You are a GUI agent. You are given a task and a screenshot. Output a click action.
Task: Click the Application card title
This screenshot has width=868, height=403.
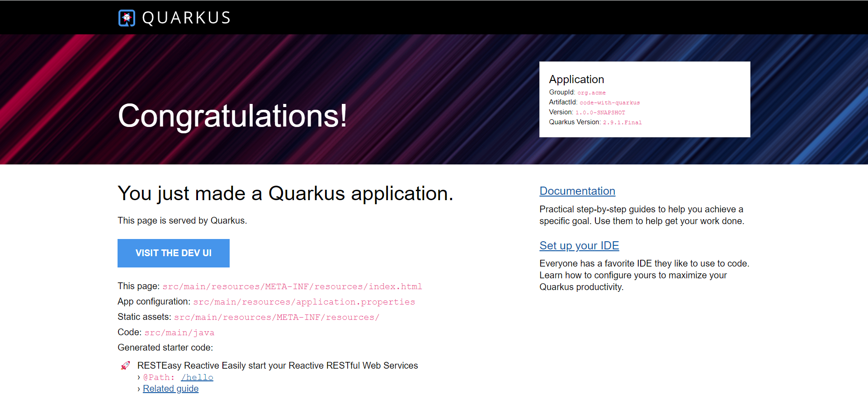pyautogui.click(x=576, y=80)
